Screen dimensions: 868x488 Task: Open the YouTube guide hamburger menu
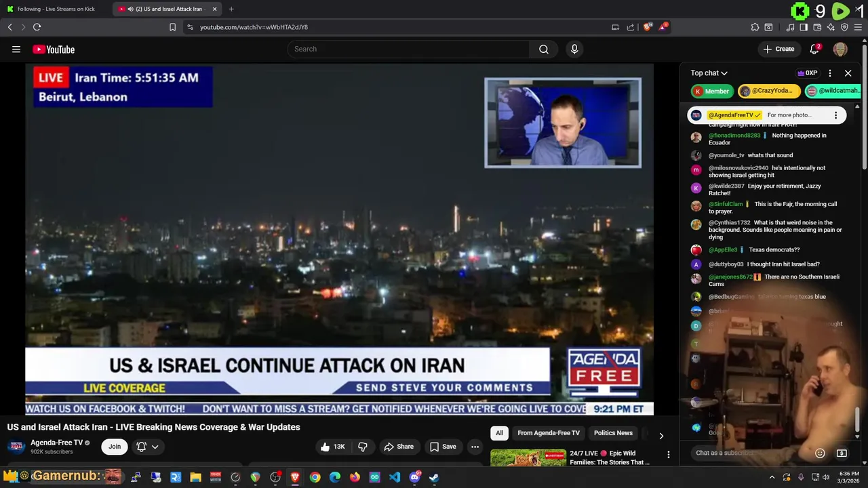point(16,49)
